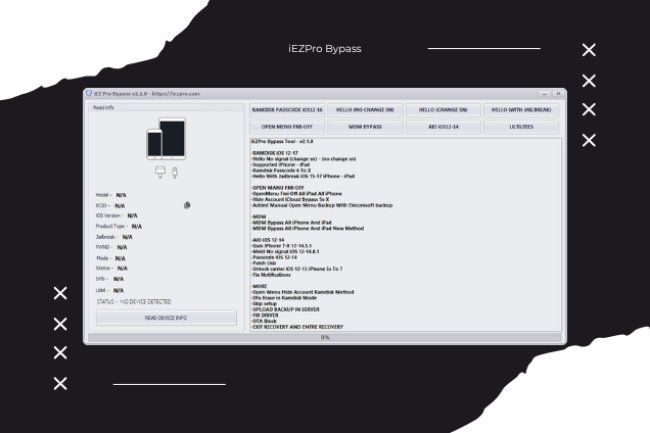Click 'MDM Bypass All iPhone And iPad New Method' line
This screenshot has width=650, height=433.
point(308,228)
